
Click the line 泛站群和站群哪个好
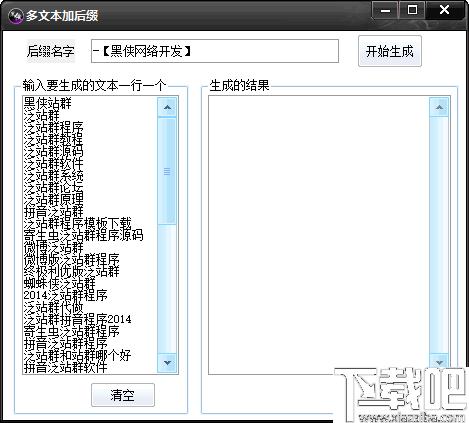click(78, 356)
